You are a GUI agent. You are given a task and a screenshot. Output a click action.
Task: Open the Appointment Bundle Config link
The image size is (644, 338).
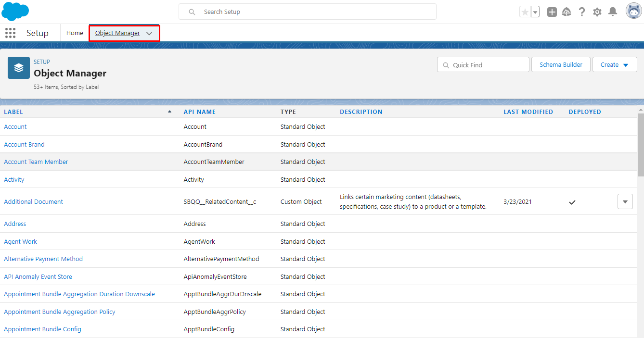pos(42,329)
